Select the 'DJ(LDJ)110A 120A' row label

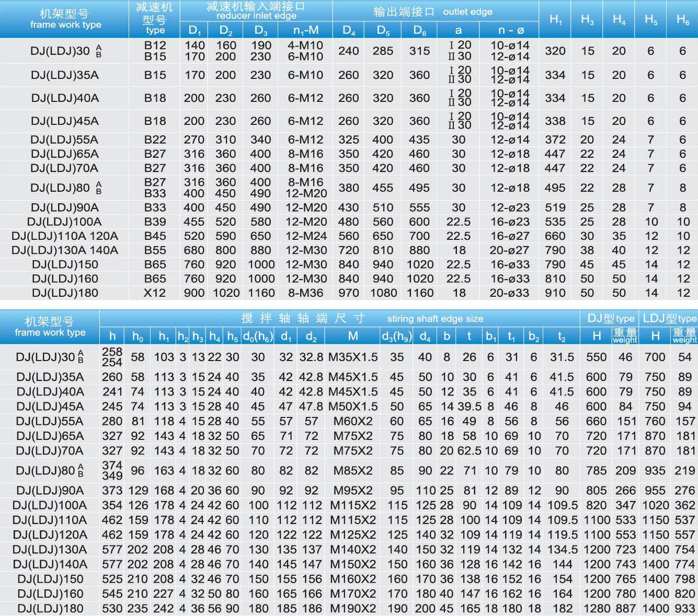click(x=65, y=236)
